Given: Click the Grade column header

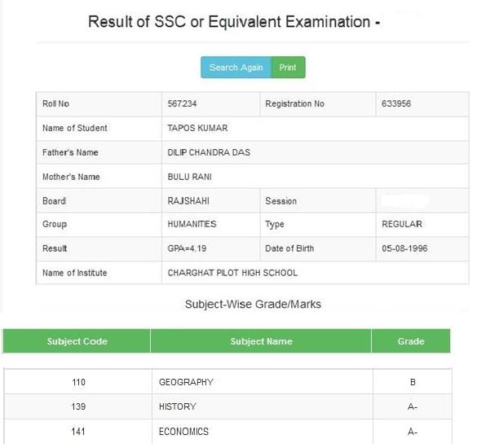Looking at the screenshot, I should point(410,341).
